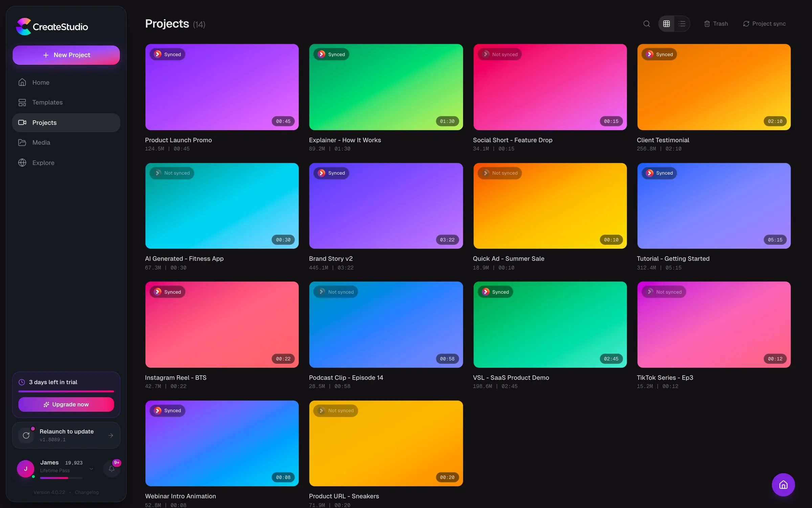Open notifications bell

pos(111,469)
